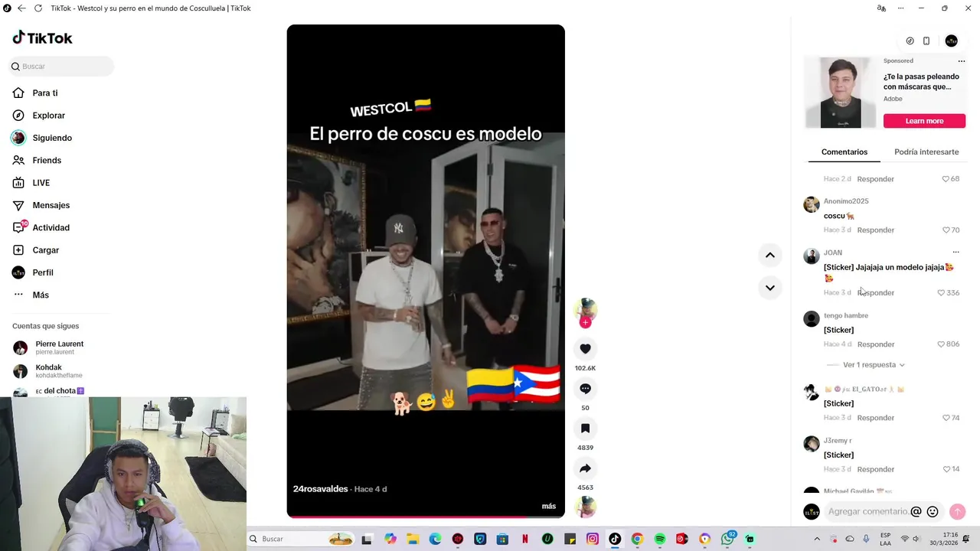
Task: Open the Adobe sponsored ad thumbnail
Action: (x=841, y=93)
